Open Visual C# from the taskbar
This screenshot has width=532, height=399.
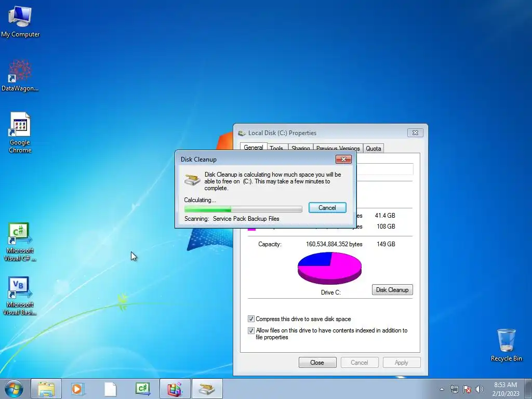click(x=143, y=389)
